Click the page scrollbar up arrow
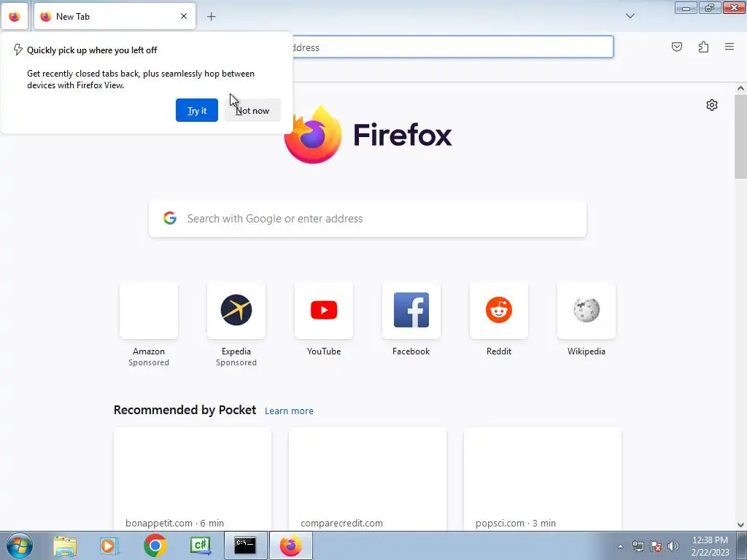Viewport: 747px width, 560px height. coord(740,88)
